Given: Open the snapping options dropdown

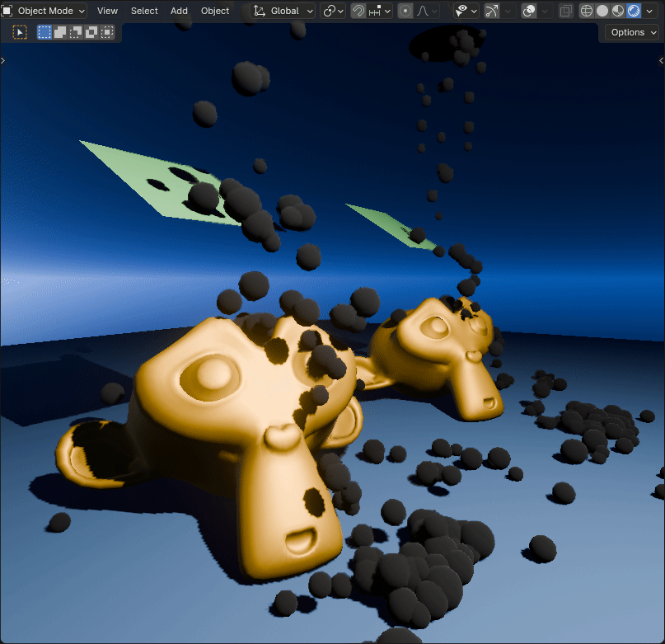Looking at the screenshot, I should 380,11.
